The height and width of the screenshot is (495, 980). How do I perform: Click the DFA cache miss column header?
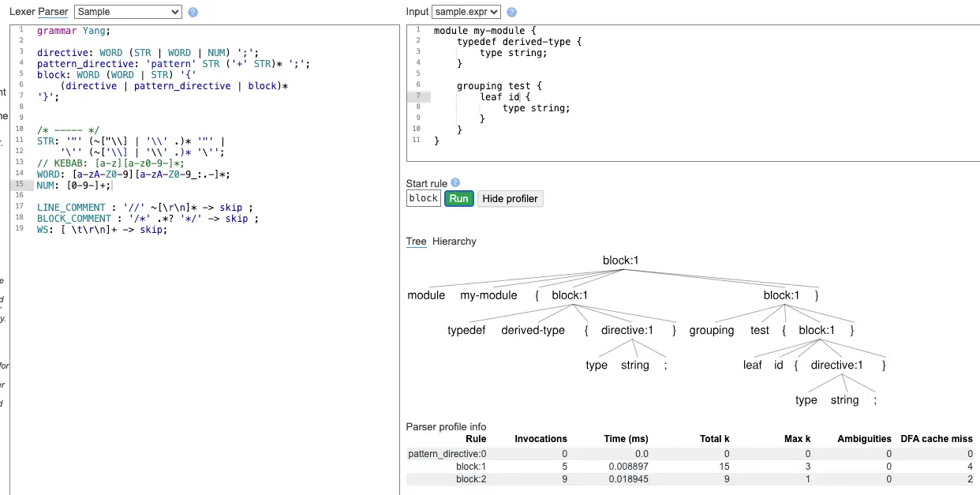pyautogui.click(x=937, y=439)
